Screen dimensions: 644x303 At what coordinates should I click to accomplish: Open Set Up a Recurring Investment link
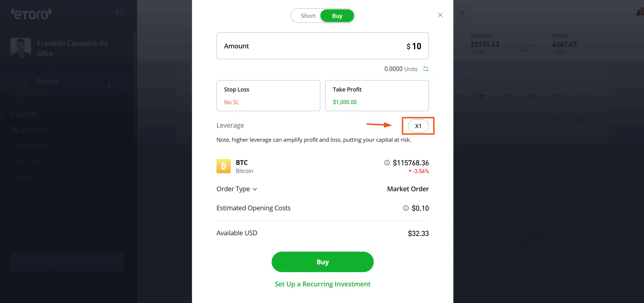(323, 284)
